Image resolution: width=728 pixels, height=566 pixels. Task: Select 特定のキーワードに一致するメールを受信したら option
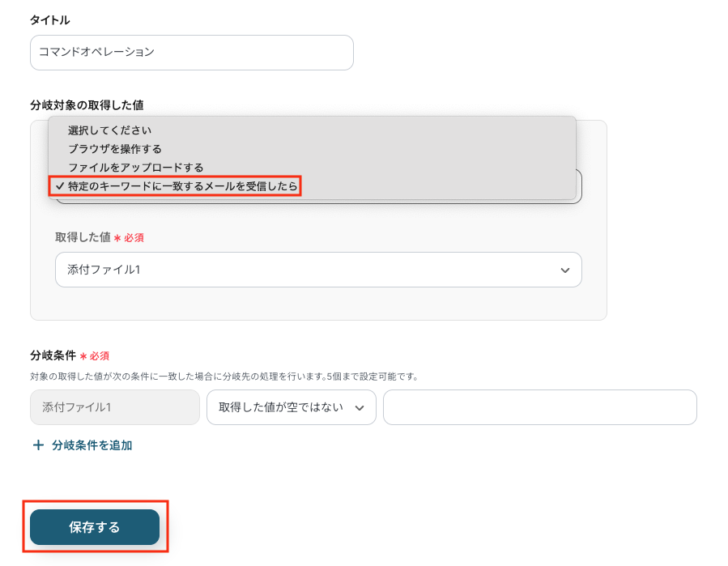pyautogui.click(x=183, y=186)
